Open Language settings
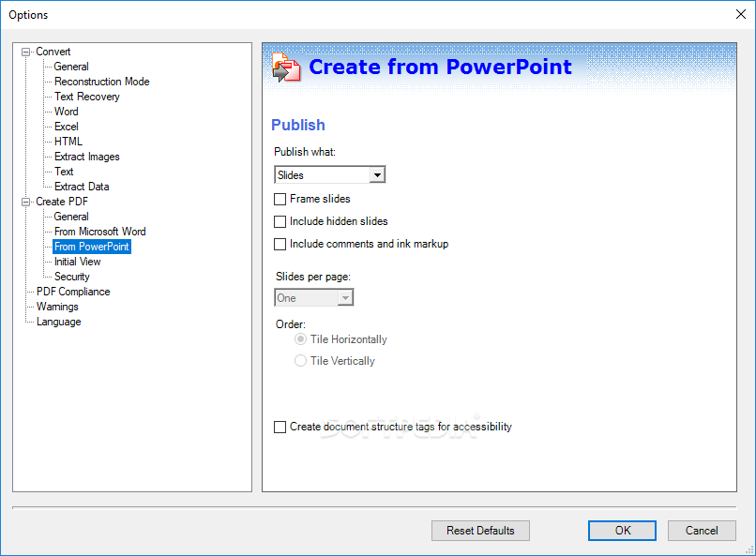756x556 pixels. (x=59, y=322)
